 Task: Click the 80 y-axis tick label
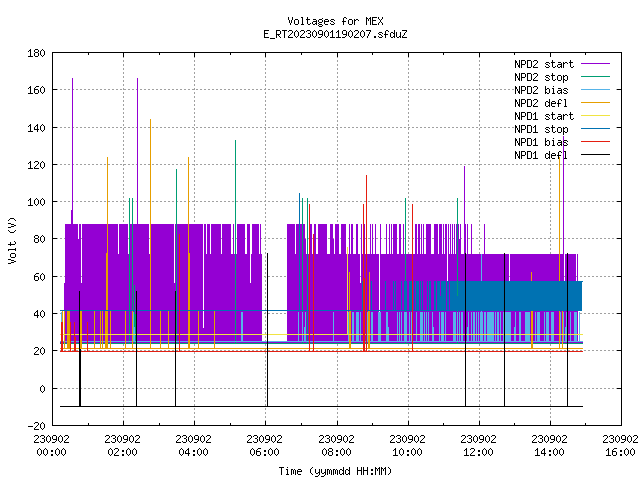pyautogui.click(x=39, y=239)
